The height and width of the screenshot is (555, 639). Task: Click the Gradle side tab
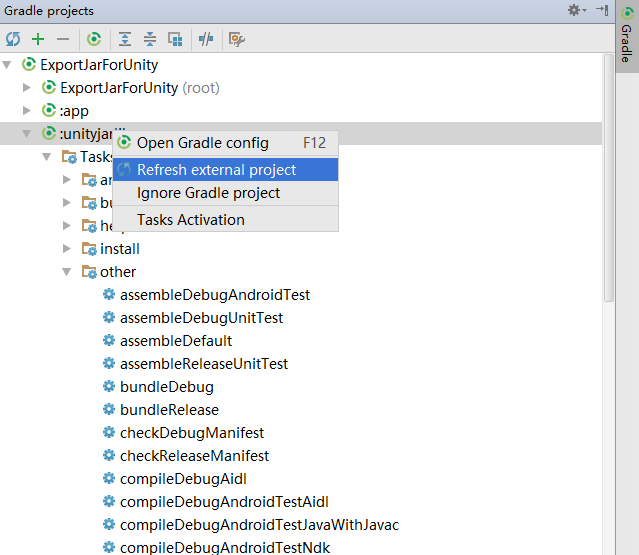pyautogui.click(x=627, y=36)
